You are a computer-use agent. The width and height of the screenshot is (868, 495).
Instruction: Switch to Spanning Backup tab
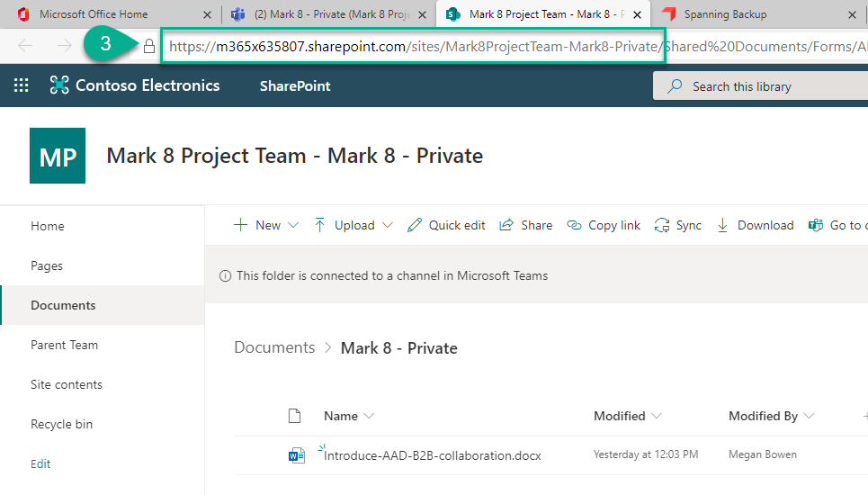click(758, 14)
